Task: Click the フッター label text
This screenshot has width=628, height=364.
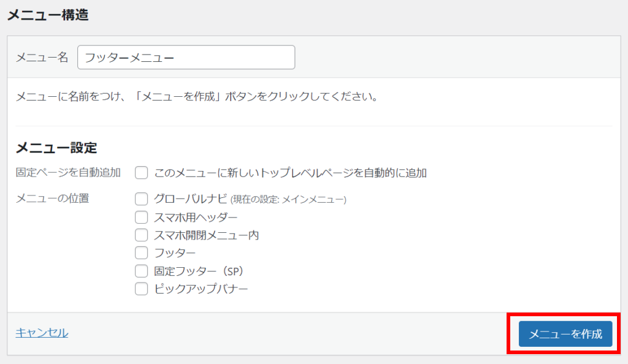Action: pos(175,253)
